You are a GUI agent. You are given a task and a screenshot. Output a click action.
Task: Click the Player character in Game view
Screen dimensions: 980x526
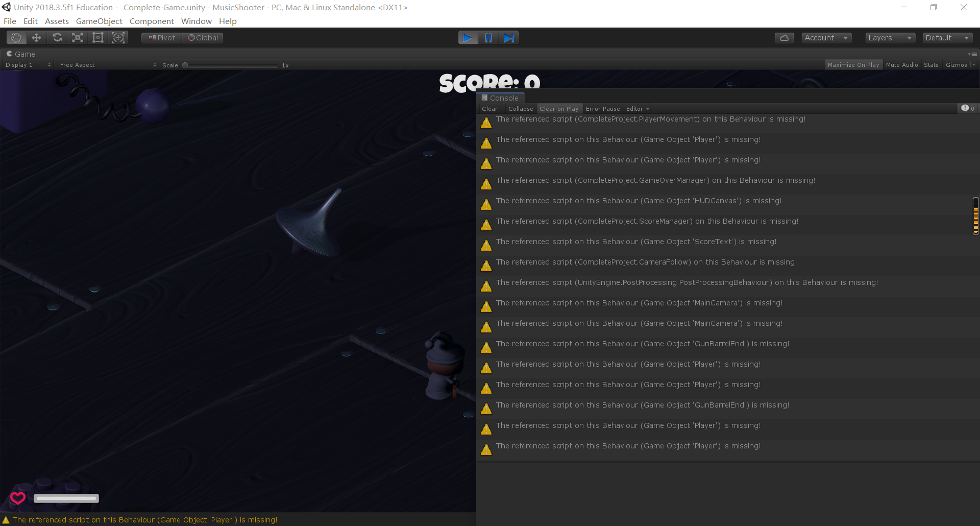point(445,366)
